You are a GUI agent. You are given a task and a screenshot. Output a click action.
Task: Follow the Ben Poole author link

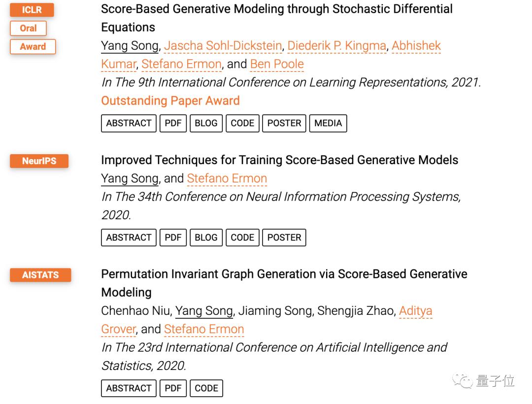tap(277, 64)
